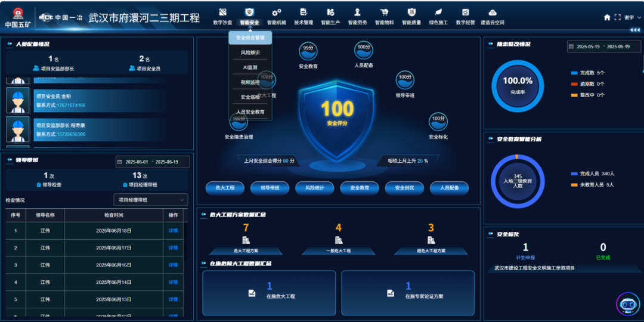Click the 绿色施工 leaf icon
This screenshot has width=644, height=322.
coord(438,13)
